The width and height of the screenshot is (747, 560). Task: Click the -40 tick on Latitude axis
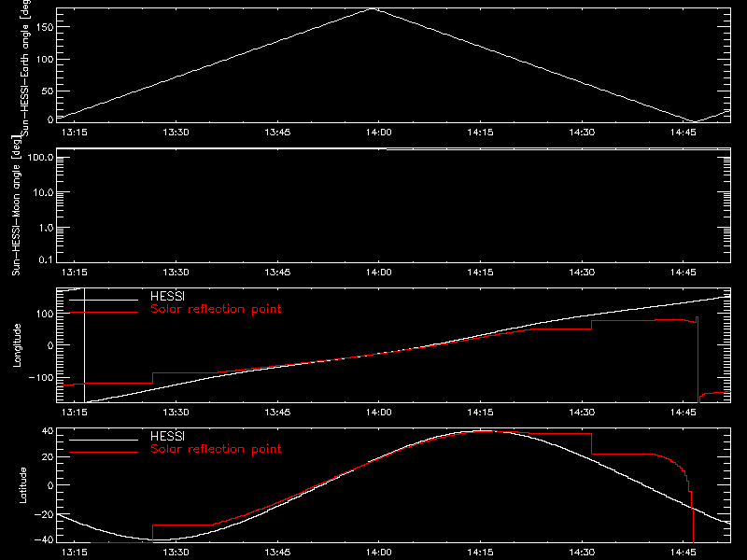tap(43, 540)
